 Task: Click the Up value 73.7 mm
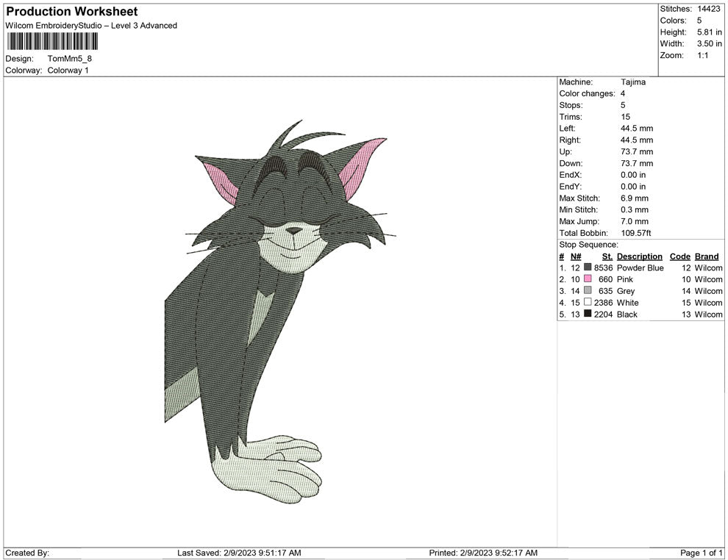pyautogui.click(x=637, y=151)
